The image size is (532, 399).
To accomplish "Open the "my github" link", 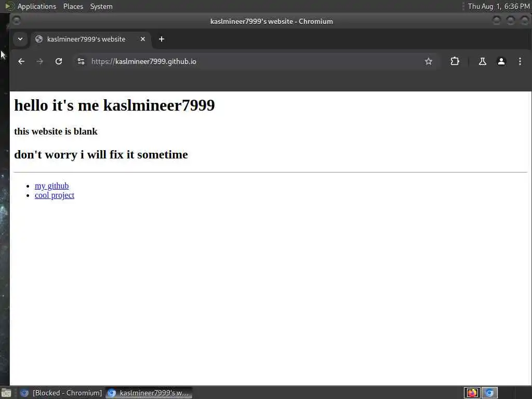I will pos(51,186).
